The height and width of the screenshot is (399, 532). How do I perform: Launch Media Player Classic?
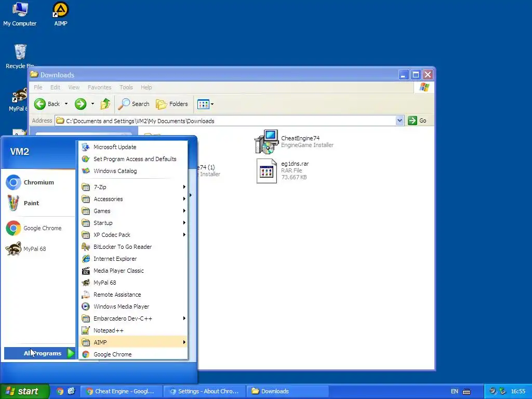[x=133, y=271]
